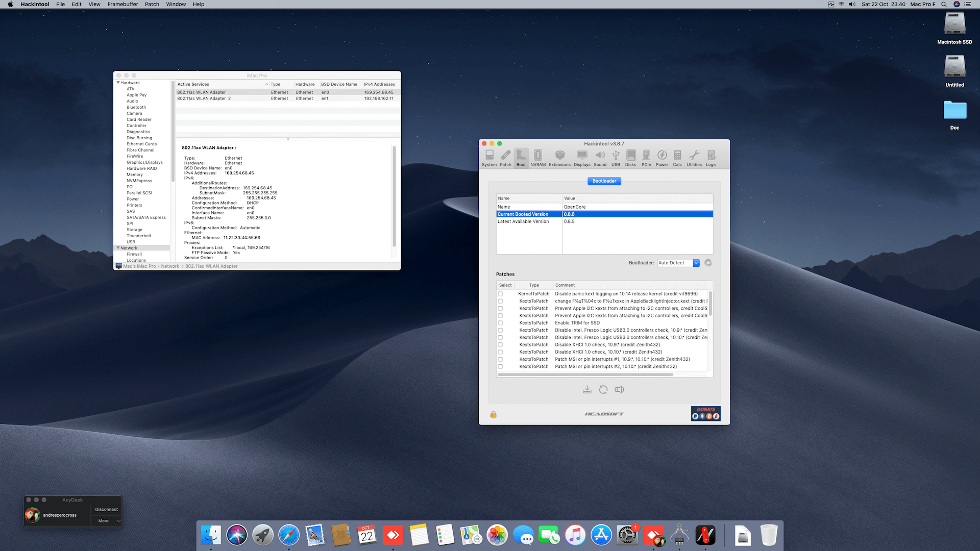Tick checkbox for Disable panic kext logging patch
Viewport: 980px width, 551px height.
[x=500, y=294]
